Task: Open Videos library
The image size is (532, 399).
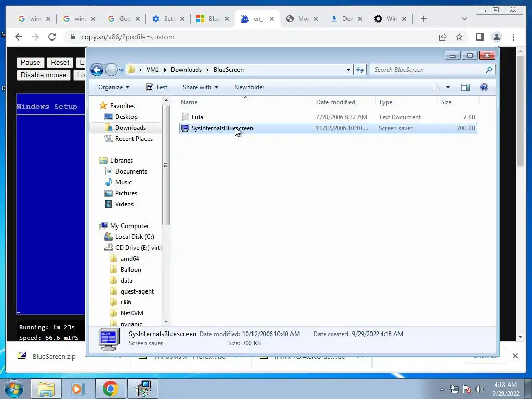Action: tap(119, 204)
